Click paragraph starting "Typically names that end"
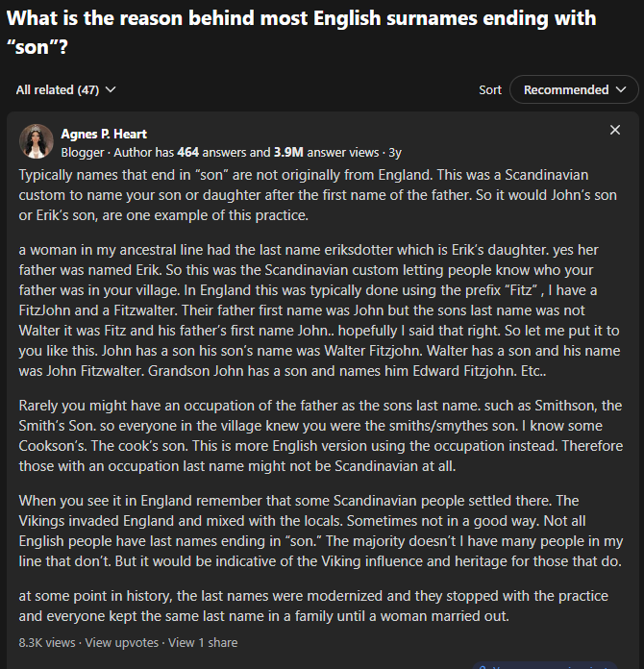Viewport: 644px width, 669px height. [317, 195]
